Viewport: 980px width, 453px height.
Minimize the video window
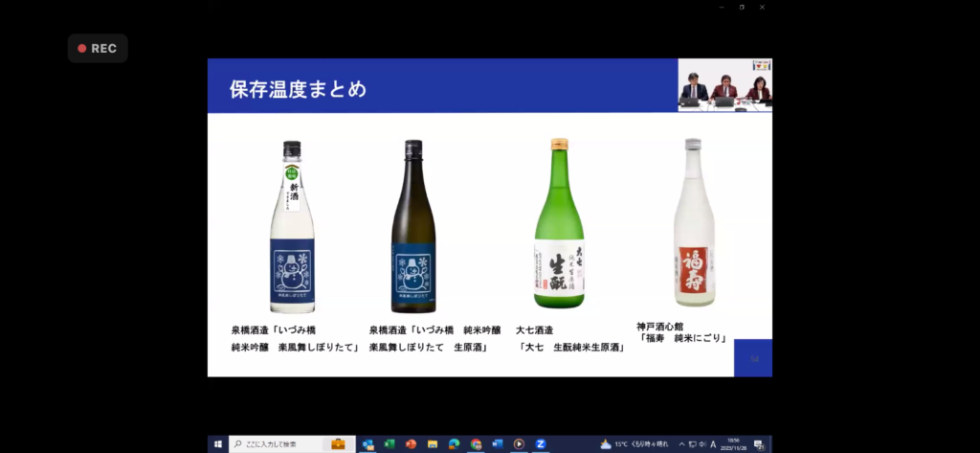tap(722, 7)
